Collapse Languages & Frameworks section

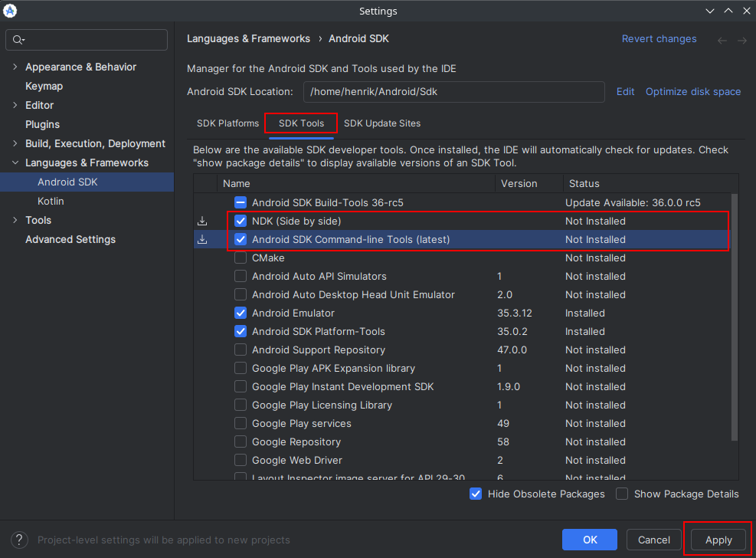15,162
